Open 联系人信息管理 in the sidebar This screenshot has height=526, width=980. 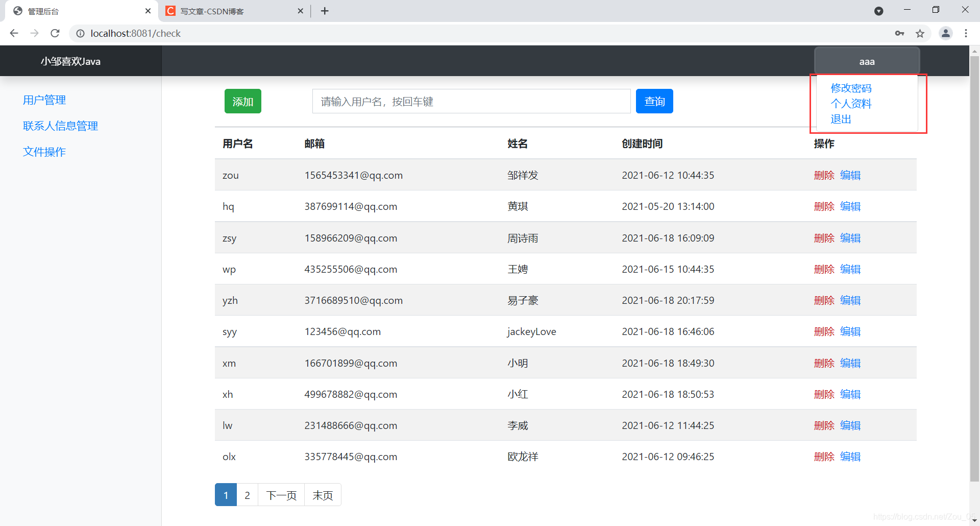pyautogui.click(x=60, y=126)
